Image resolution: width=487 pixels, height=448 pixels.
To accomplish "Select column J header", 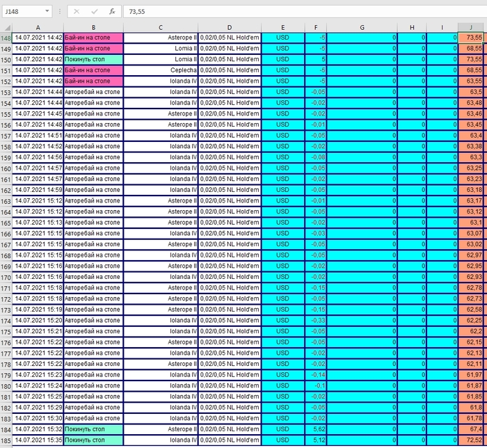I will [470, 28].
